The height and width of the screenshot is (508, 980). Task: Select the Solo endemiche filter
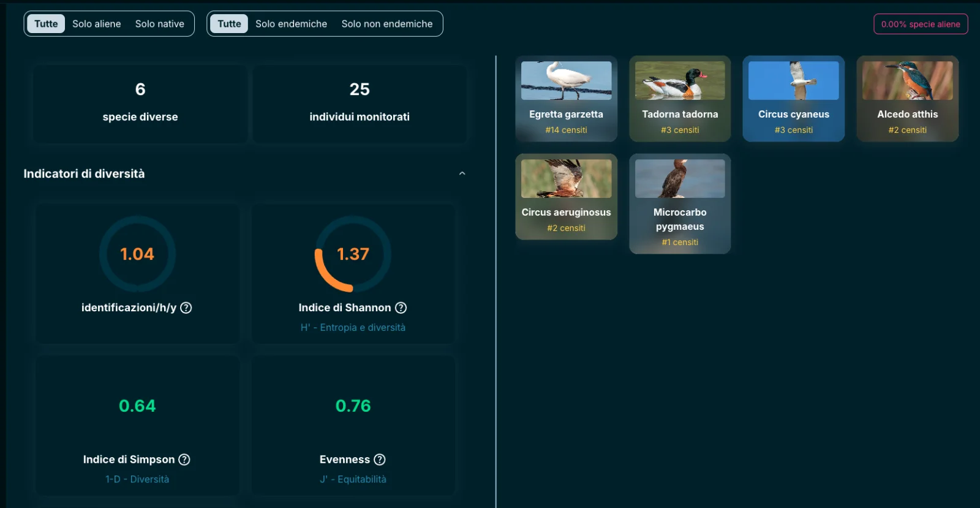pyautogui.click(x=291, y=24)
